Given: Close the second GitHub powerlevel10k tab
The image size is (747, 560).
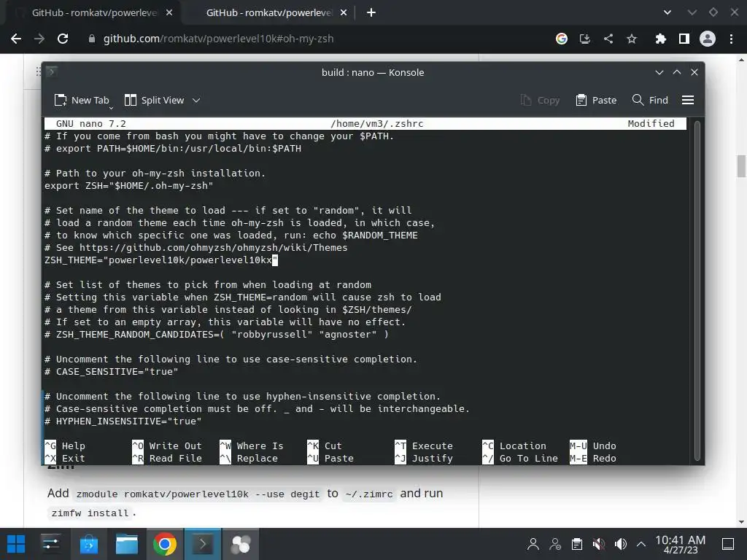Looking at the screenshot, I should (x=344, y=13).
